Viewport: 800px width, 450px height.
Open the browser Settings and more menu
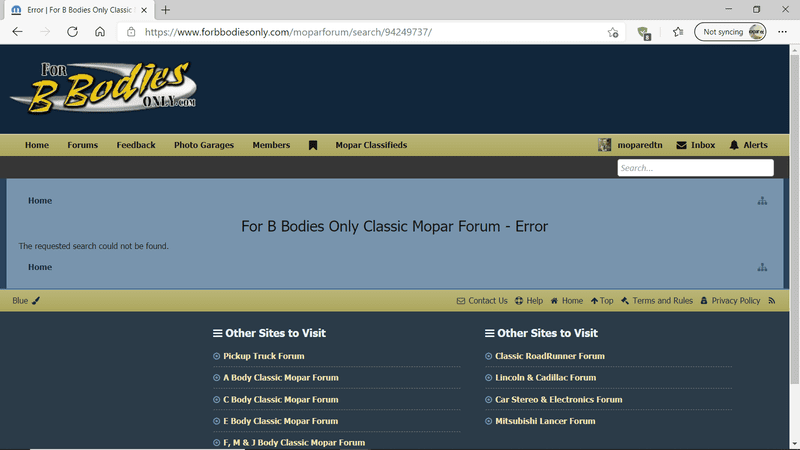click(782, 32)
